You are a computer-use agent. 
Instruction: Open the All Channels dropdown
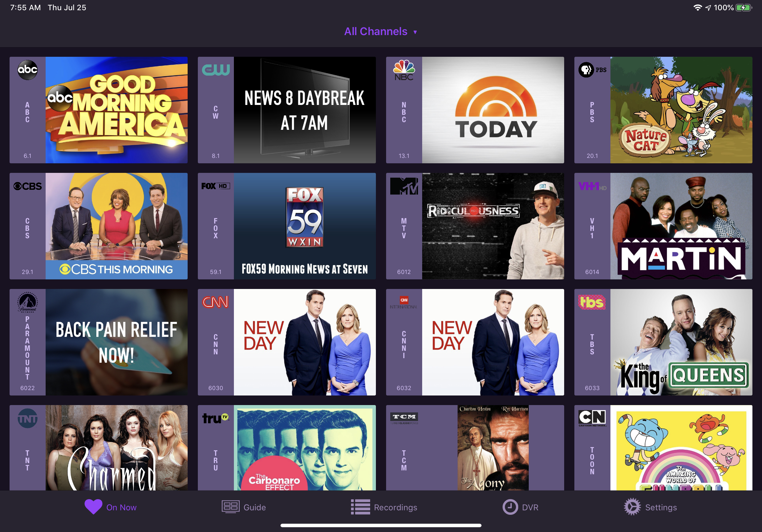pos(381,32)
